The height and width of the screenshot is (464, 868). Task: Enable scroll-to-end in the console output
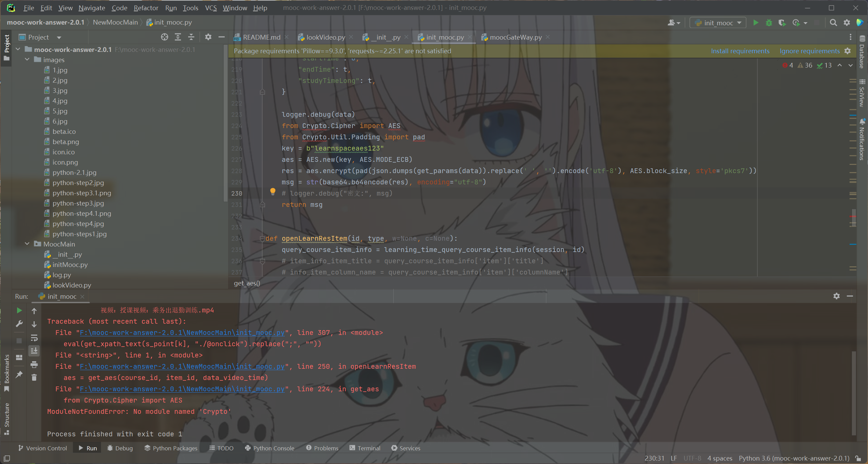34,351
